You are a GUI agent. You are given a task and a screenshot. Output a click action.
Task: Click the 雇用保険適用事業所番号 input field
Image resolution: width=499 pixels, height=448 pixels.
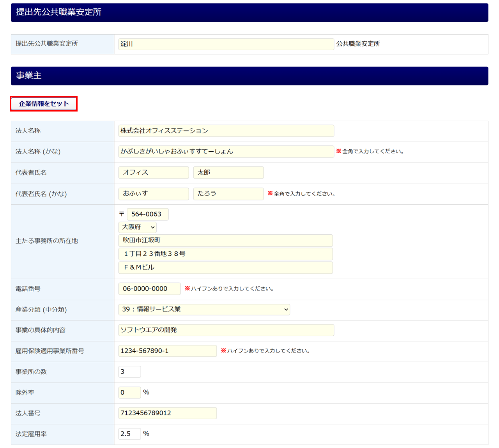[x=167, y=351]
